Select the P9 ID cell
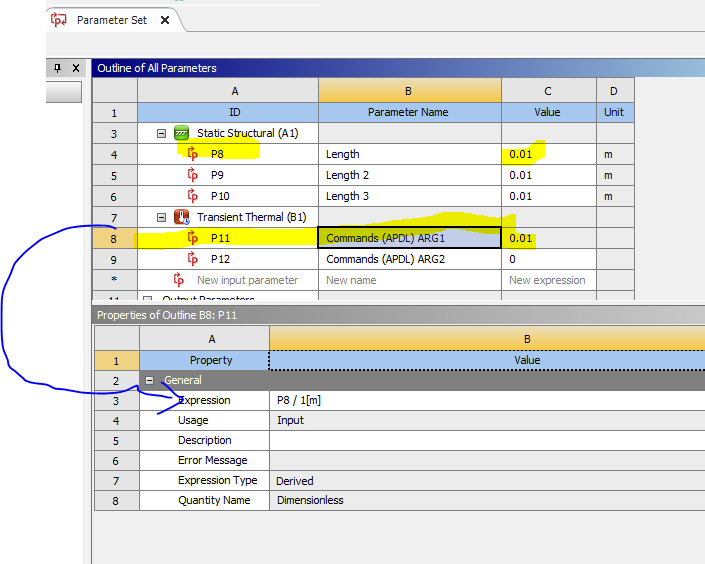The width and height of the screenshot is (705, 564). coord(228,175)
